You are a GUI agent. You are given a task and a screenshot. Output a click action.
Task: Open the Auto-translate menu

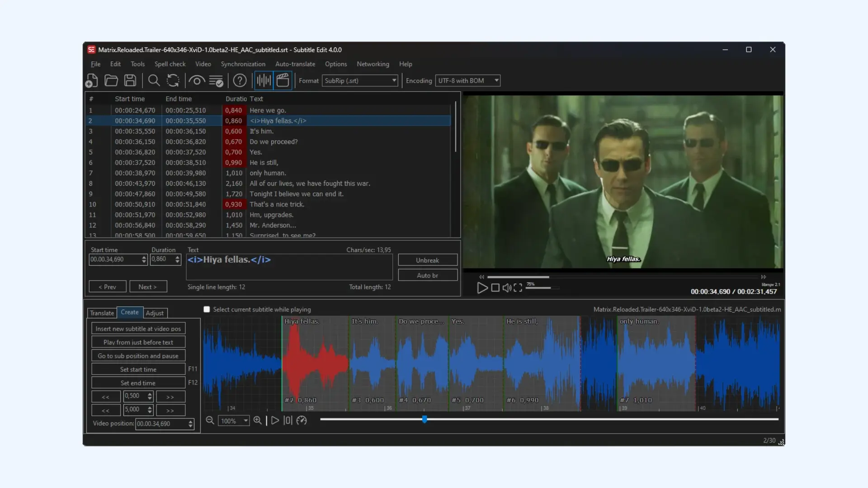[x=295, y=64]
